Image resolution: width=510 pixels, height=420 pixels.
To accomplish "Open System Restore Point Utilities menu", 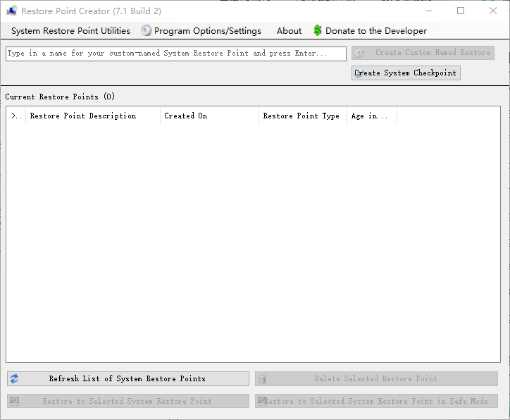I will coord(70,31).
